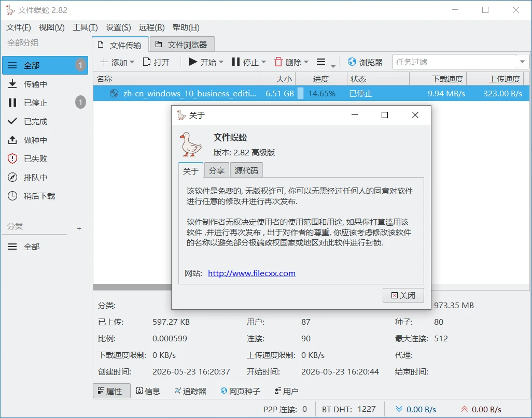Select 全部 under the 全部分组 header
532x418 pixels.
(x=45, y=65)
